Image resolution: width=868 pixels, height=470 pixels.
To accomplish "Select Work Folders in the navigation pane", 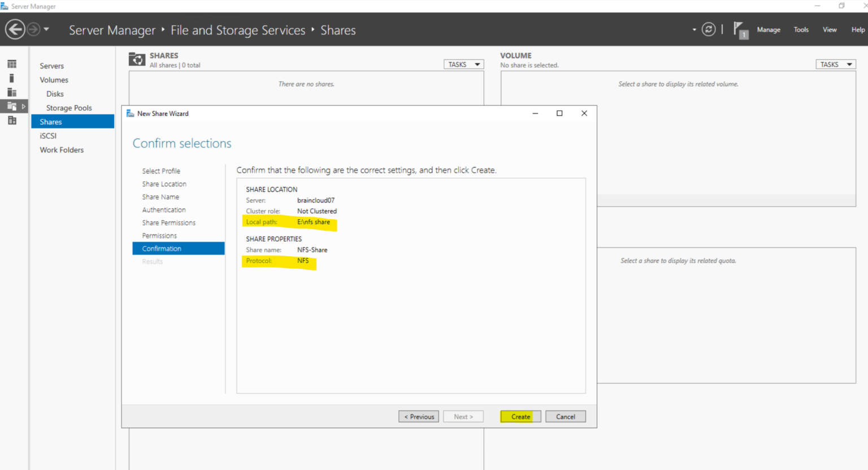I will 62,150.
